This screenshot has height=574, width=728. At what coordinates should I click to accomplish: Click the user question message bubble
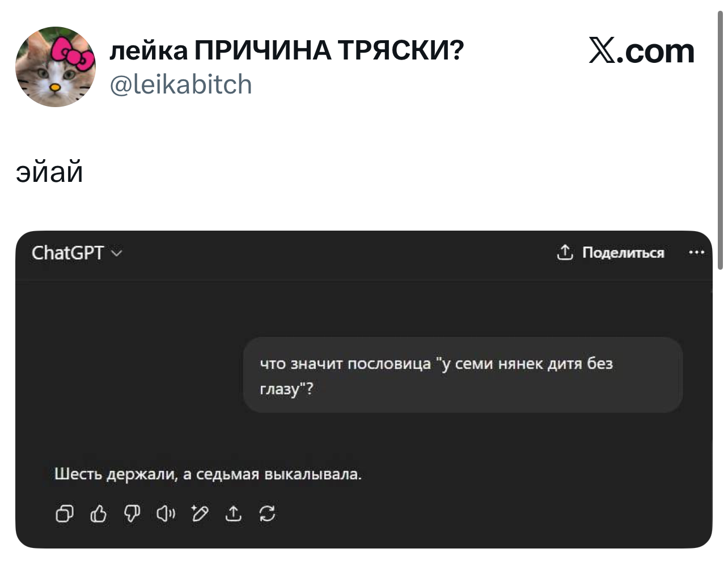tap(462, 375)
